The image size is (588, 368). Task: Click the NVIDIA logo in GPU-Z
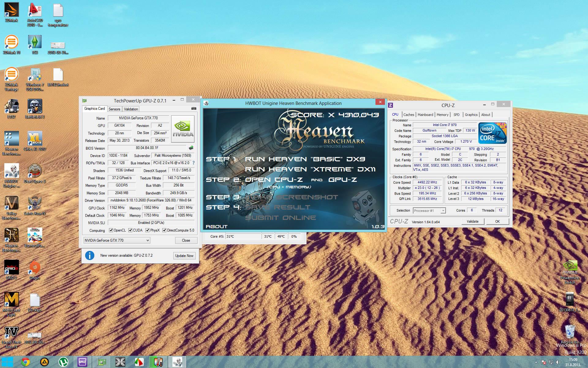(183, 129)
